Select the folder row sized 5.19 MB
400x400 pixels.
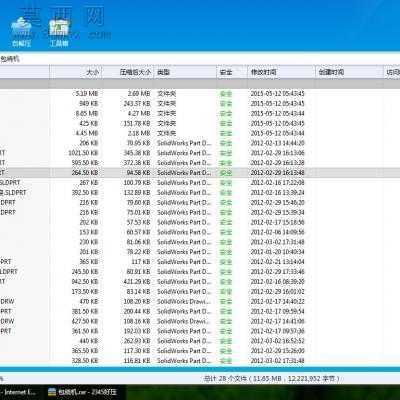(200, 94)
